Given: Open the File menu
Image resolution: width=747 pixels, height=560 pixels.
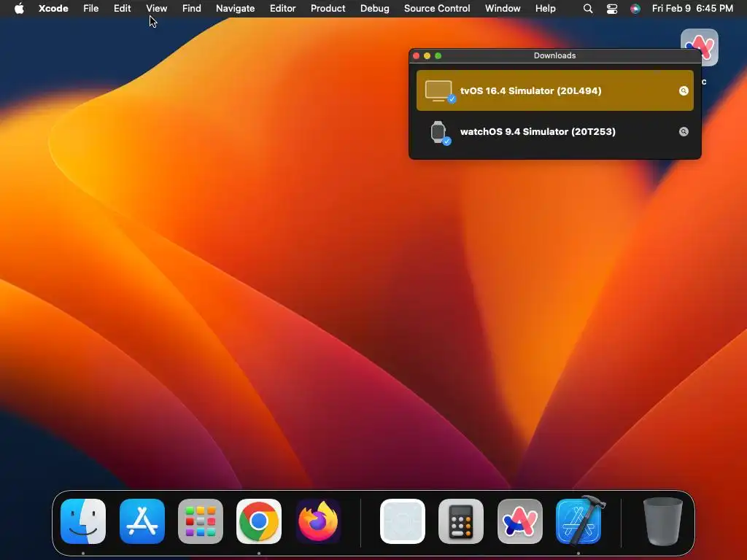Looking at the screenshot, I should pyautogui.click(x=91, y=8).
